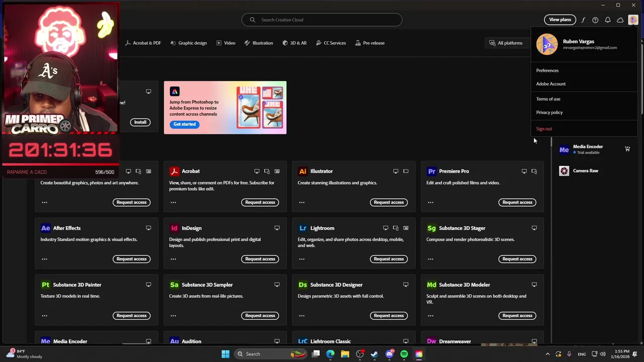This screenshot has width=644, height=362.
Task: Open Discord from the taskbar
Action: tap(389, 354)
